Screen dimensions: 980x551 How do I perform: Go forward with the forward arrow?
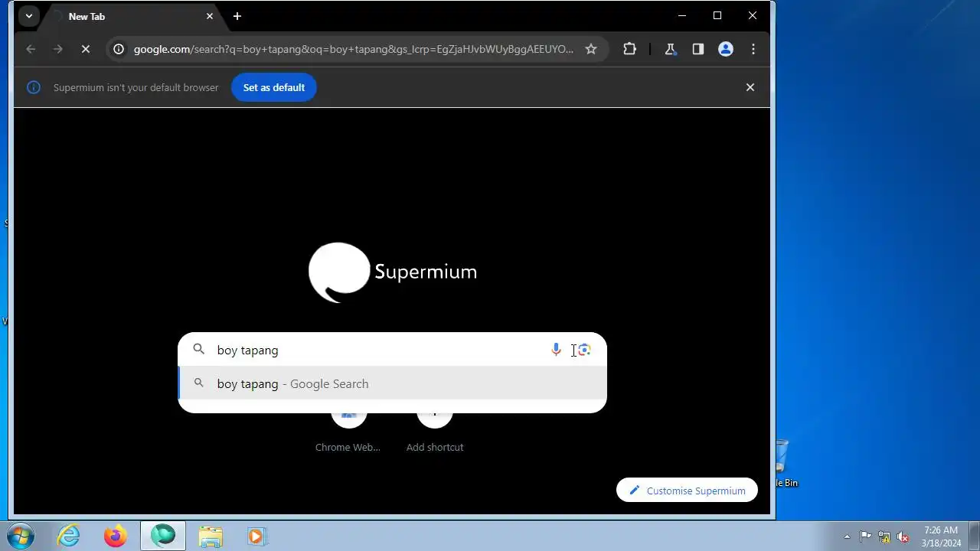click(58, 49)
